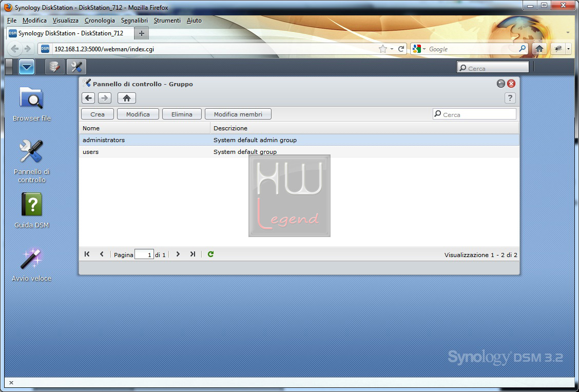Open the Cronologia menu
This screenshot has height=392, width=579.
[x=100, y=21]
